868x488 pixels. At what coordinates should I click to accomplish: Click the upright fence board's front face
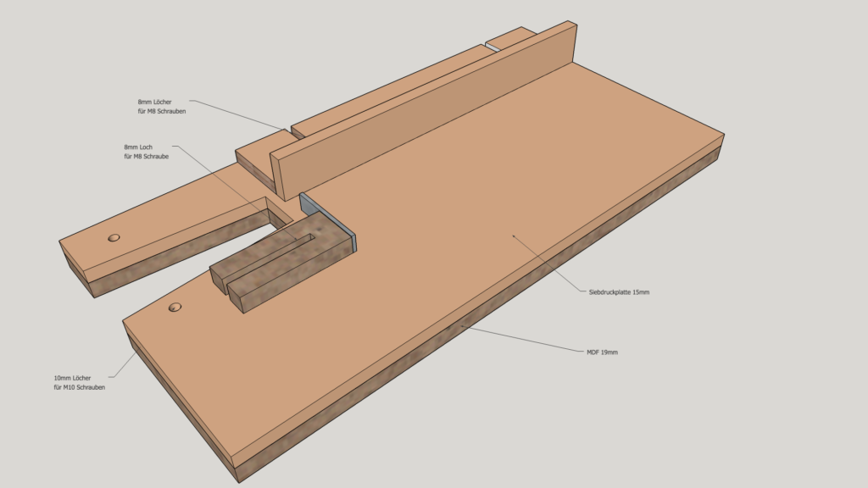point(424,119)
